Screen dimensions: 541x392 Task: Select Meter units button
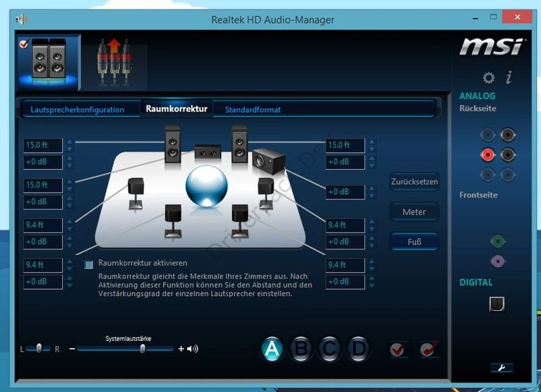point(415,212)
